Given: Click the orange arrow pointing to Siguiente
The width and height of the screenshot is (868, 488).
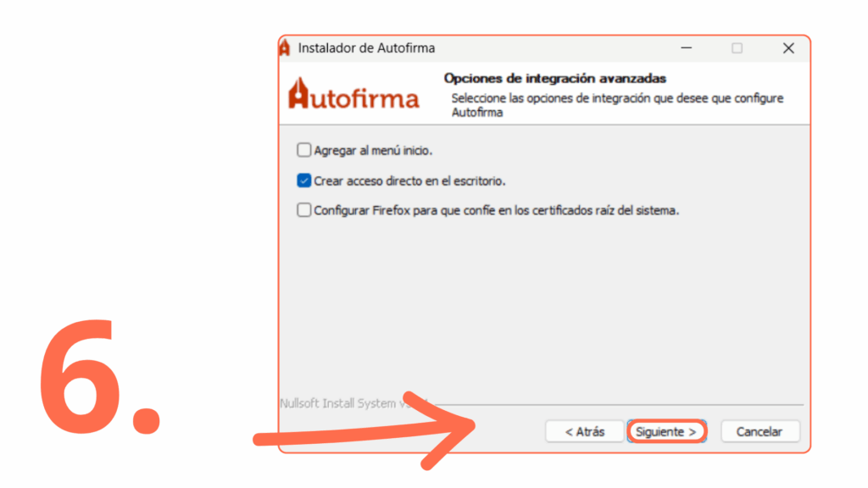Looking at the screenshot, I should click(364, 431).
